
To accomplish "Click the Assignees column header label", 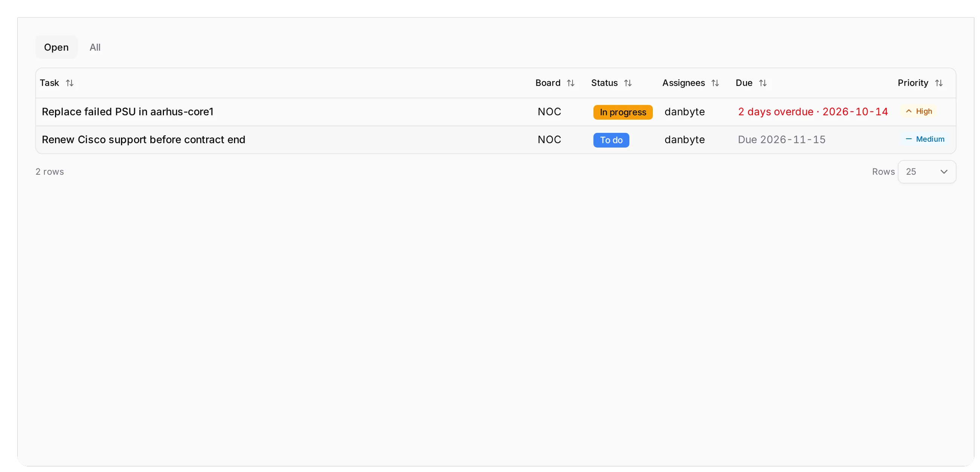I will coord(683,83).
